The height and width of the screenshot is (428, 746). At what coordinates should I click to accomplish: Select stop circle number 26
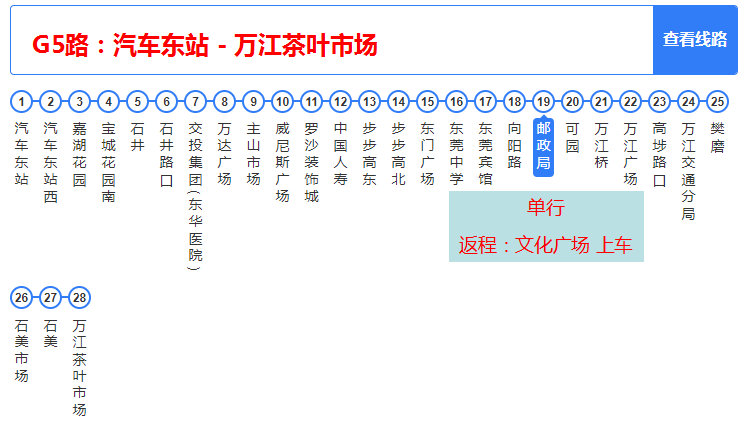coord(21,298)
